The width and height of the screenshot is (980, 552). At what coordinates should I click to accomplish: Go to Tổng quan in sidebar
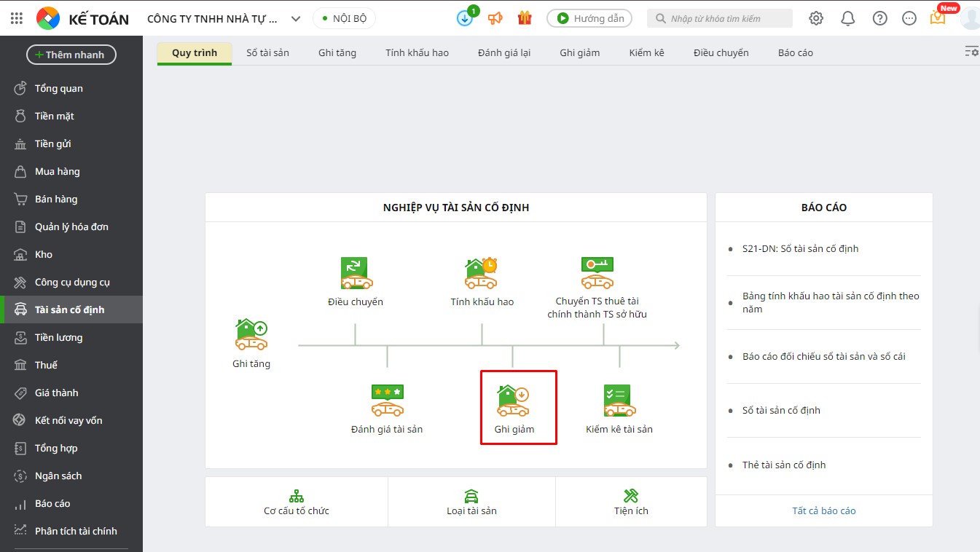(71, 88)
